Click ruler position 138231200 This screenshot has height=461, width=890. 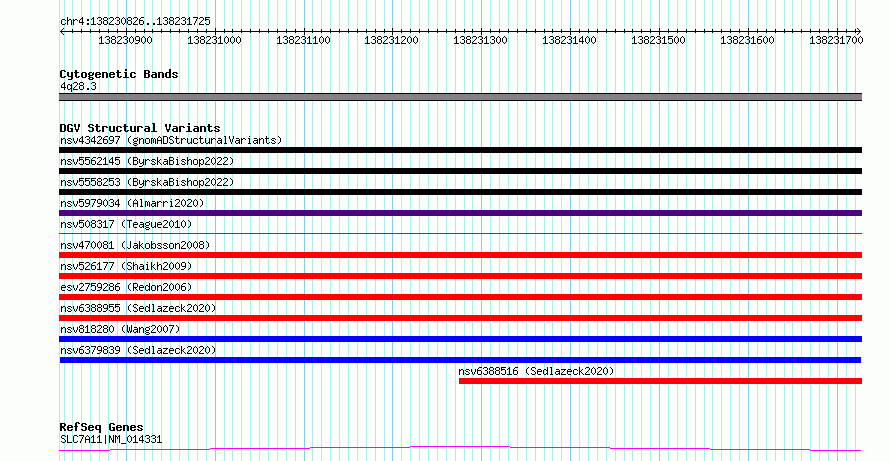(x=392, y=40)
